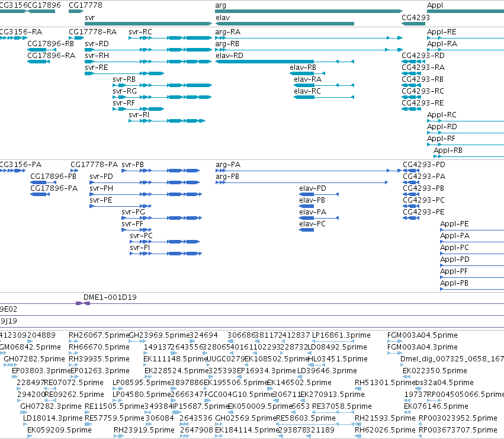Select transcript svr-RH

tap(97, 56)
